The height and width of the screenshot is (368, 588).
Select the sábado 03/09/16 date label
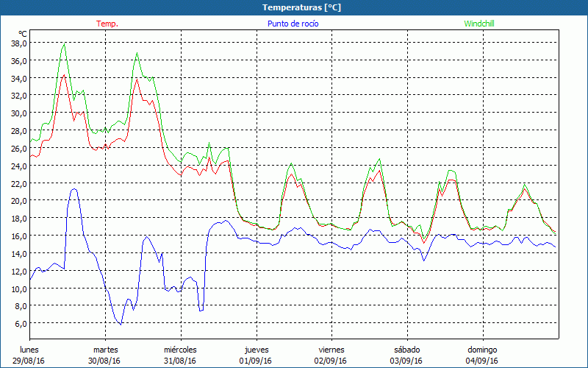[406, 355]
